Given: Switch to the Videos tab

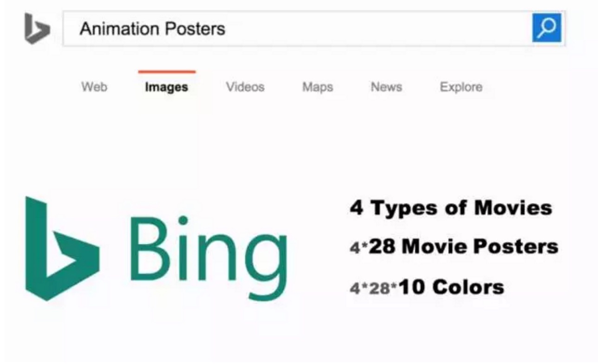Looking at the screenshot, I should point(245,87).
